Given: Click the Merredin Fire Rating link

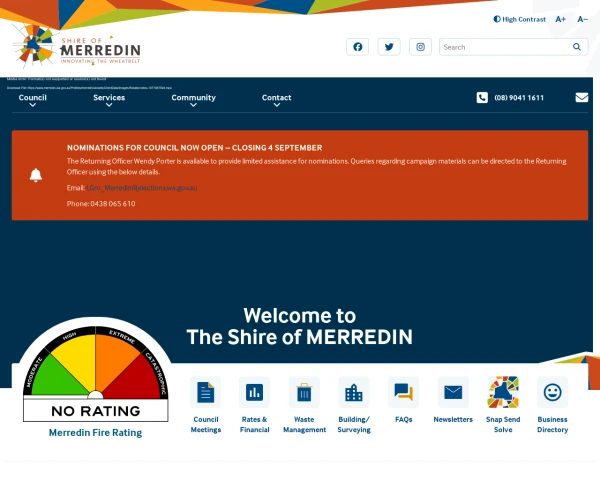Looking at the screenshot, I should click(x=95, y=433).
